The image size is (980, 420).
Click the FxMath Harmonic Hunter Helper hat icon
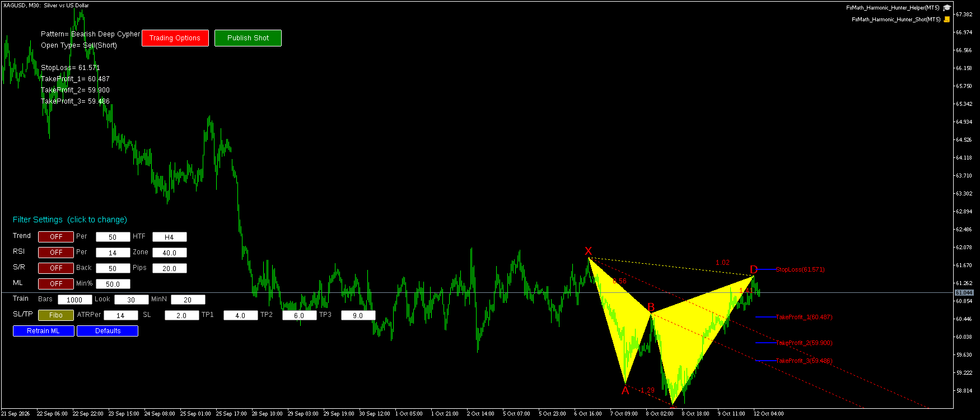(947, 8)
